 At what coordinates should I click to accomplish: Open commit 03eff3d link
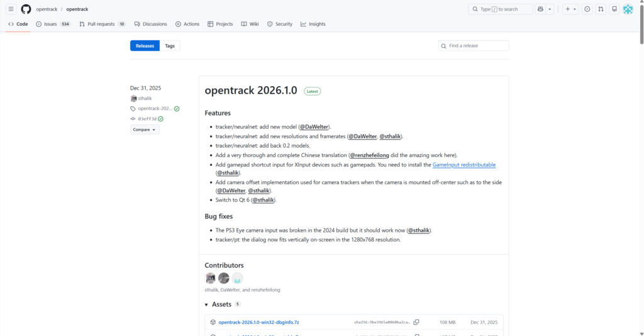point(147,119)
